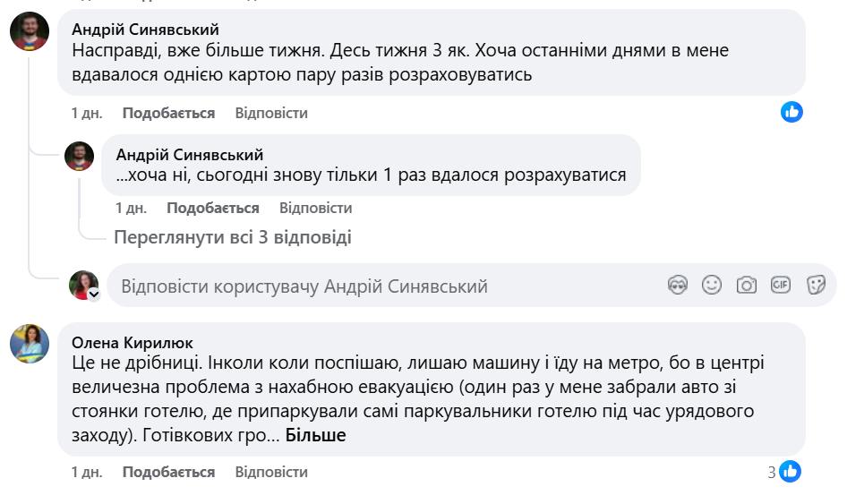Click Андрій Синявський's name in nested reply

190,155
